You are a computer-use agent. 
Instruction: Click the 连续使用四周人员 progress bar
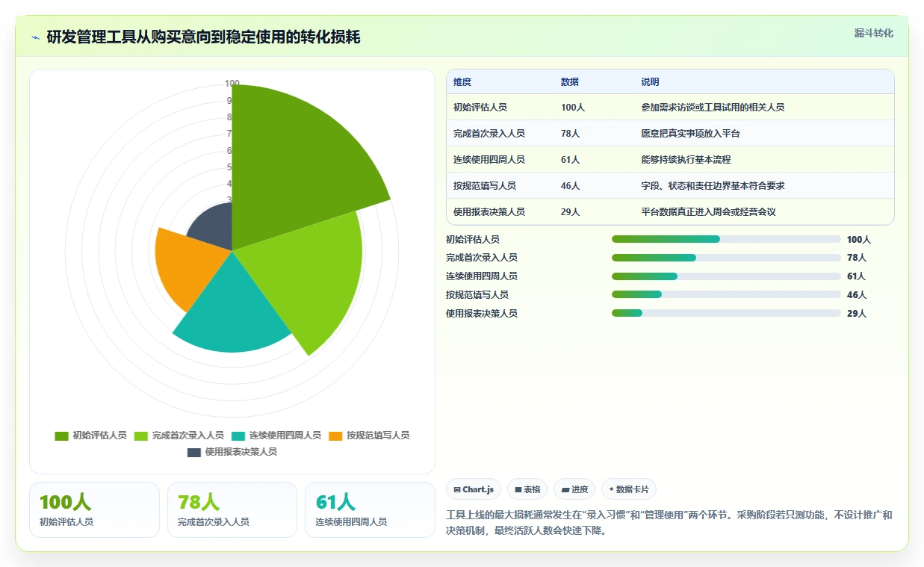pyautogui.click(x=726, y=276)
